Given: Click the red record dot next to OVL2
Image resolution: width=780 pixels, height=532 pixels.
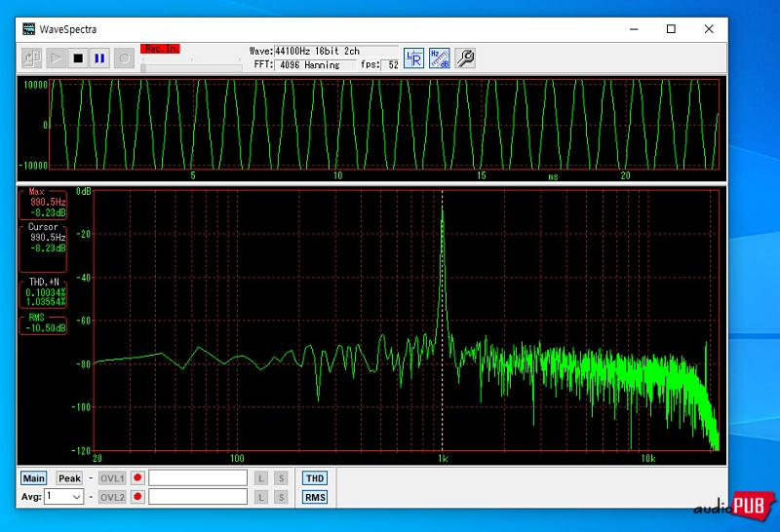Looking at the screenshot, I should [137, 497].
